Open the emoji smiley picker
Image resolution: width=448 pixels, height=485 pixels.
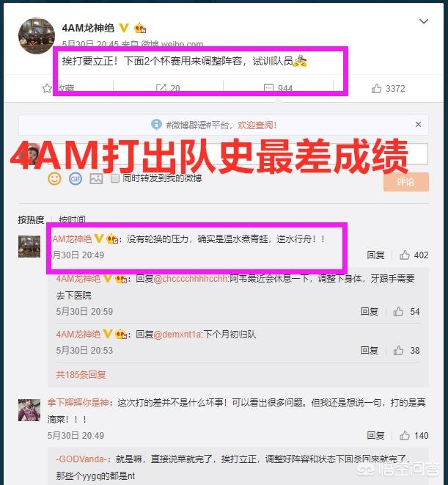click(x=54, y=179)
